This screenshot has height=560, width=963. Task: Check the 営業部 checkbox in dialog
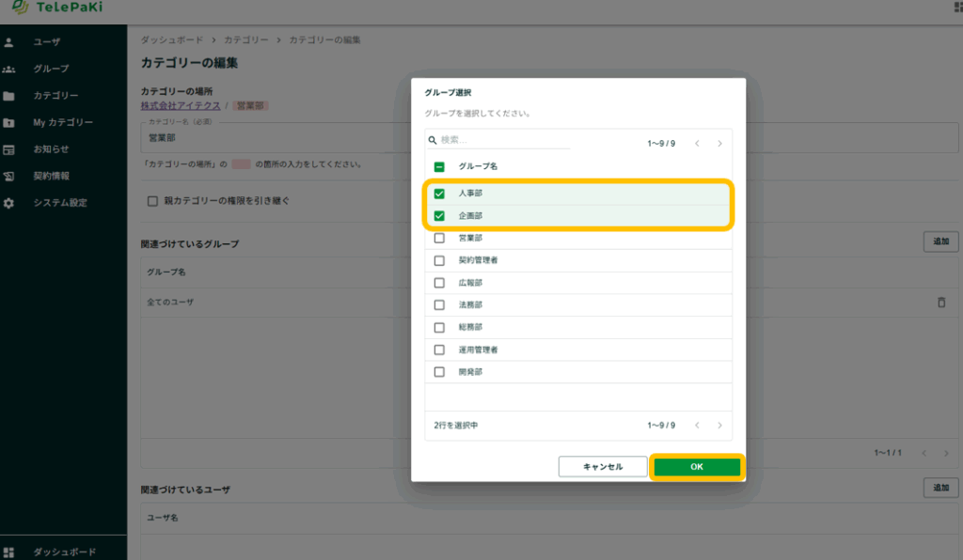point(439,238)
